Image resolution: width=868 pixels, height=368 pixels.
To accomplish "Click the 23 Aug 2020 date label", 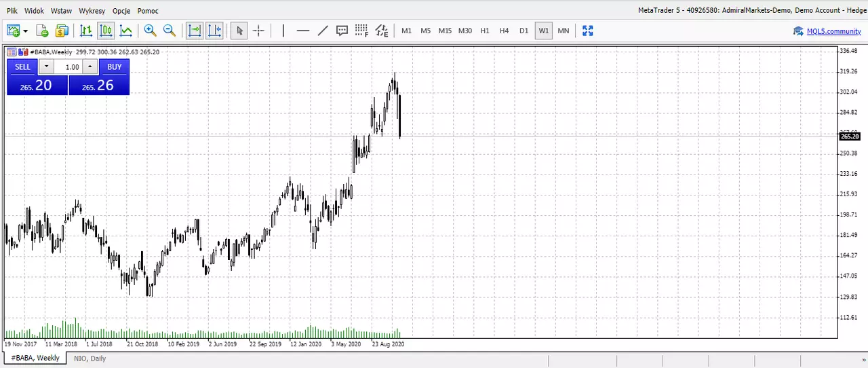I will pyautogui.click(x=388, y=344).
